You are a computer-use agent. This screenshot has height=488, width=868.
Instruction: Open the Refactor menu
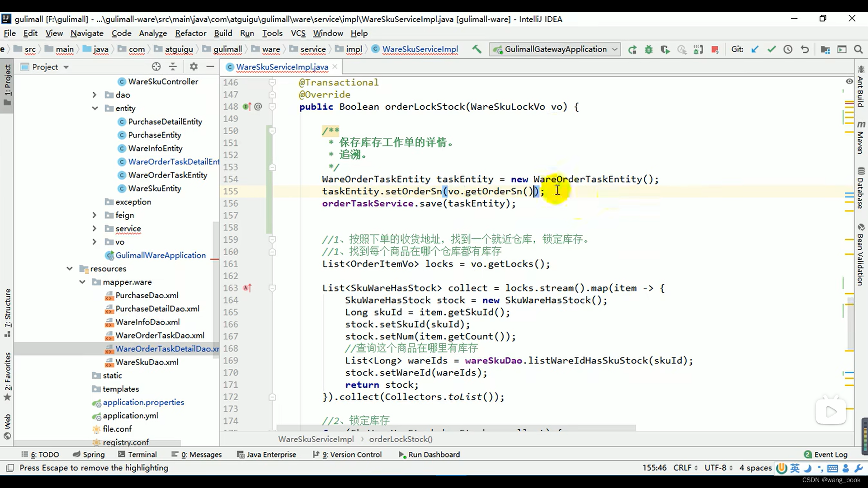(190, 33)
